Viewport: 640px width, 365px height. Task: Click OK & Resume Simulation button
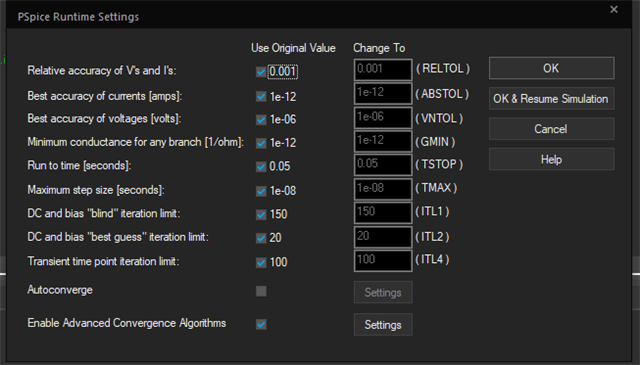coord(551,98)
